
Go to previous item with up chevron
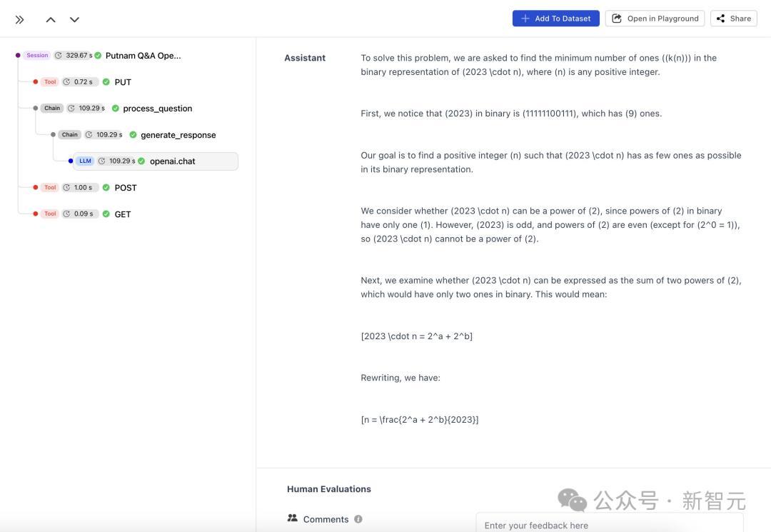pyautogui.click(x=51, y=19)
